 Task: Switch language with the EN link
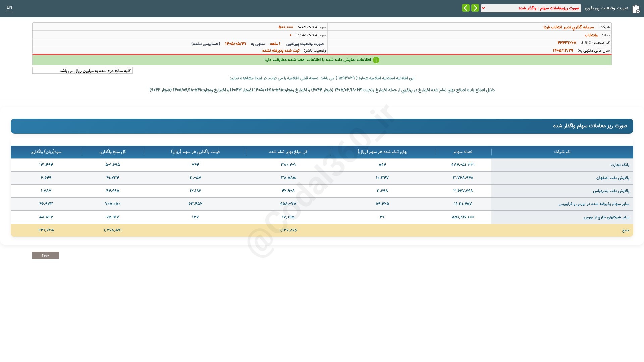pyautogui.click(x=9, y=7)
